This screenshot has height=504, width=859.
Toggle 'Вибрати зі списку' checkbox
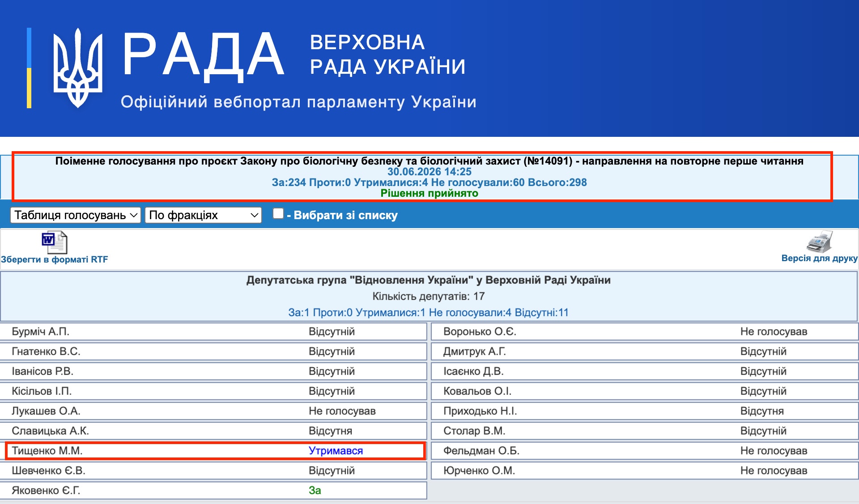point(278,214)
